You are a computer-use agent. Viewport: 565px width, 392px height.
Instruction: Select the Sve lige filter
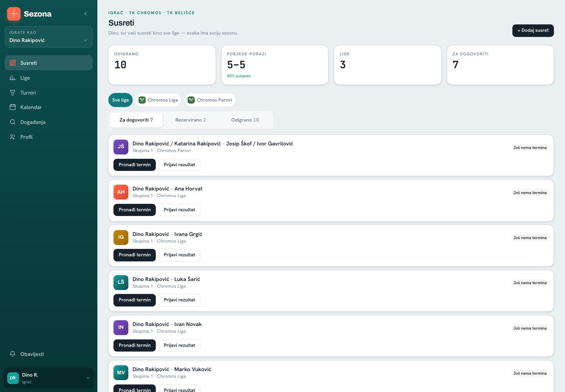click(120, 100)
